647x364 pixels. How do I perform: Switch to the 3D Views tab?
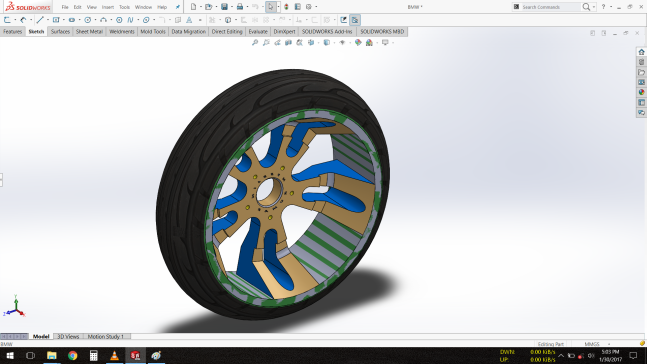(x=68, y=336)
